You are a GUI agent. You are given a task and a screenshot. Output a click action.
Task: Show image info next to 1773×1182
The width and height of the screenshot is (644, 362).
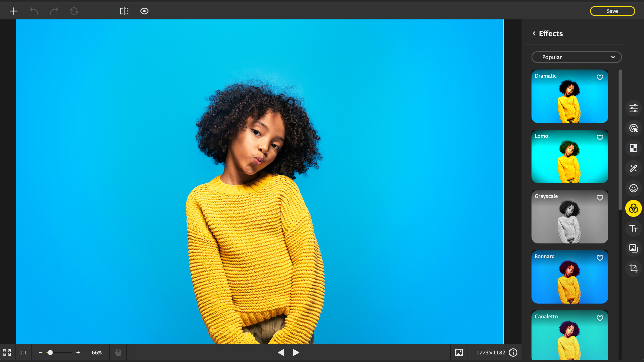[x=513, y=352]
